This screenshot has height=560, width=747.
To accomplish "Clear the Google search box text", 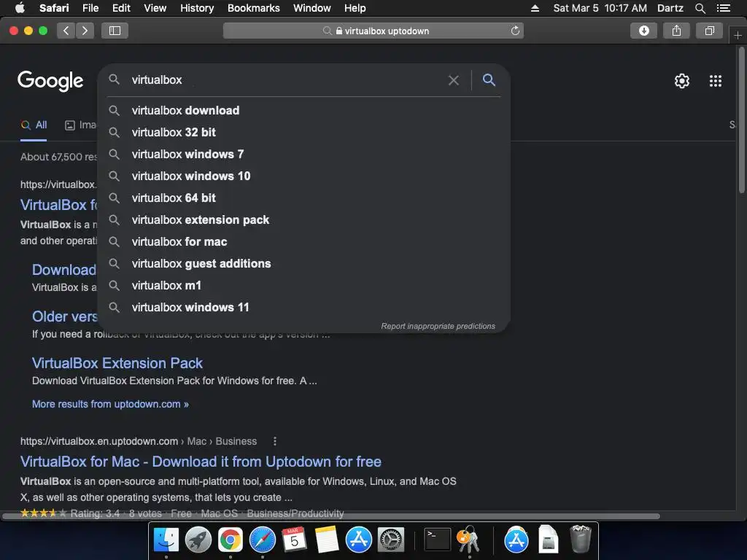I will [x=454, y=80].
